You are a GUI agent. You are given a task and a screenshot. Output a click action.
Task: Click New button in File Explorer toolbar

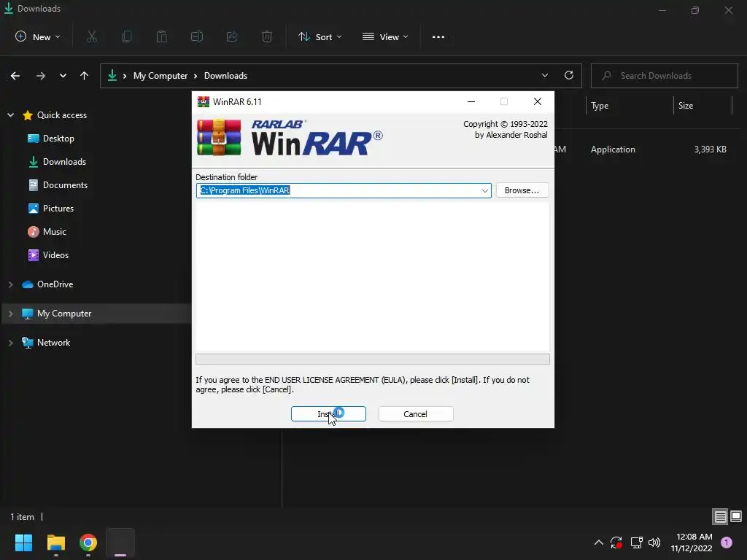38,36
